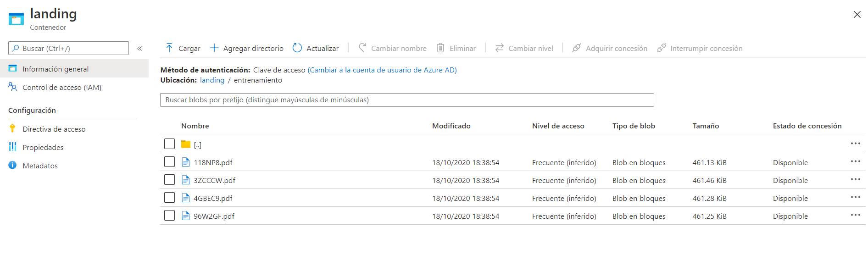Go to the landing breadcrumb link
The image size is (868, 255).
[212, 80]
